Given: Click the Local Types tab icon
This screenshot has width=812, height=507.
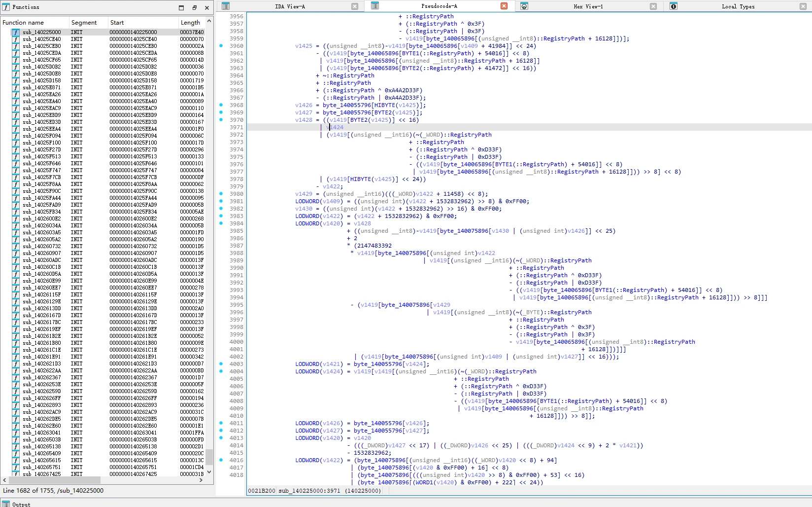Looking at the screenshot, I should pyautogui.click(x=674, y=6).
